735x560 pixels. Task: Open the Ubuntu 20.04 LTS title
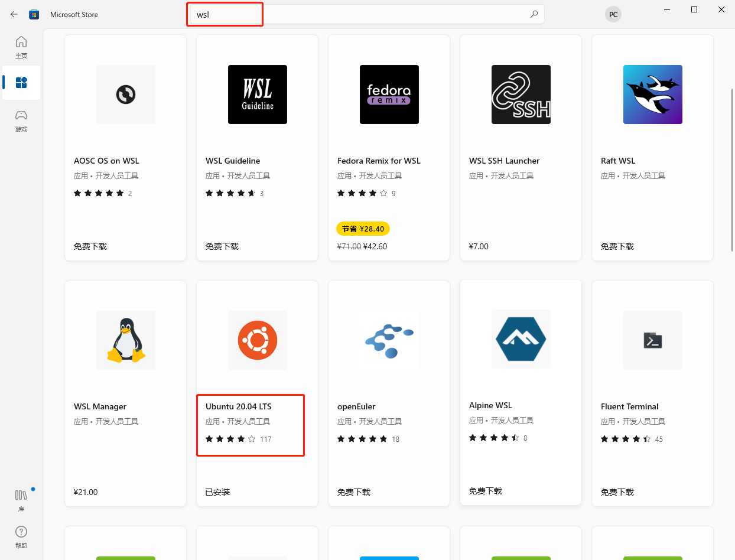[239, 406]
